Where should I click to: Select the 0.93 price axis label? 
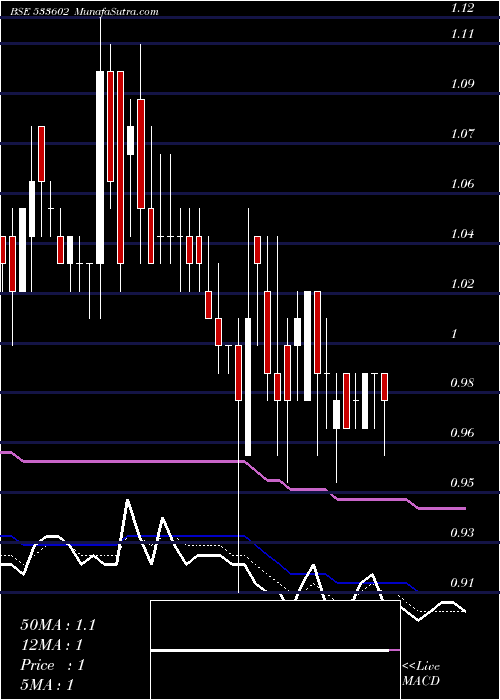(x=463, y=533)
